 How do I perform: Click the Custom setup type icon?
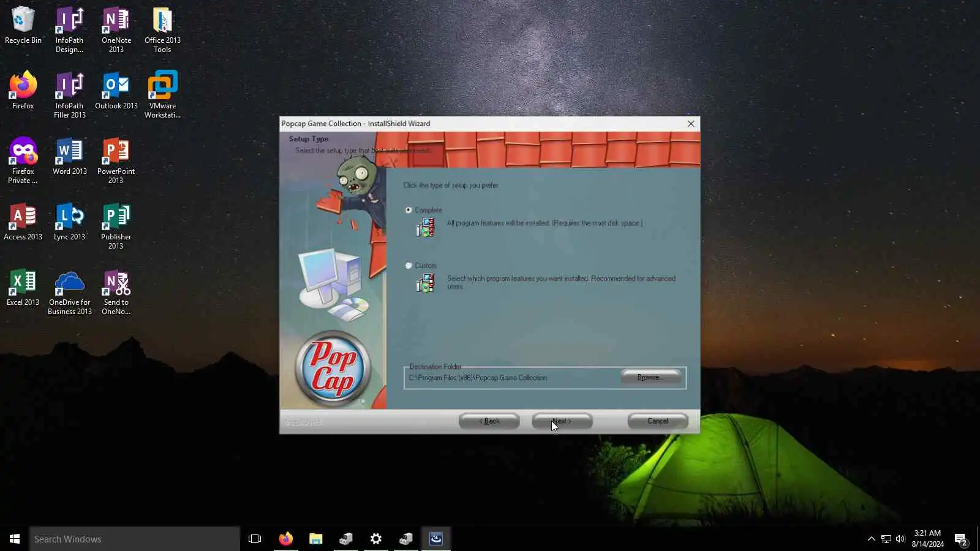(x=425, y=283)
